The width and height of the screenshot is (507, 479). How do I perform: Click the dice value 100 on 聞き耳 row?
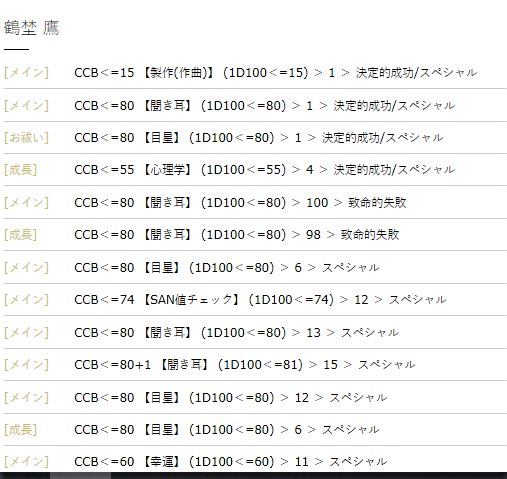(317, 203)
